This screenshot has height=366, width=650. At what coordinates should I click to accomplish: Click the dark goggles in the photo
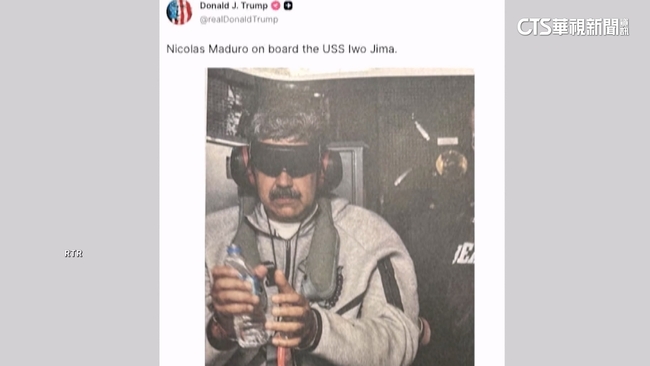286,159
